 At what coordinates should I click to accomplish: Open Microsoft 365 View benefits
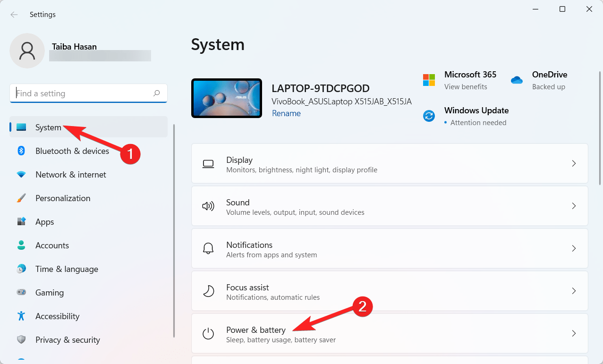[466, 87]
